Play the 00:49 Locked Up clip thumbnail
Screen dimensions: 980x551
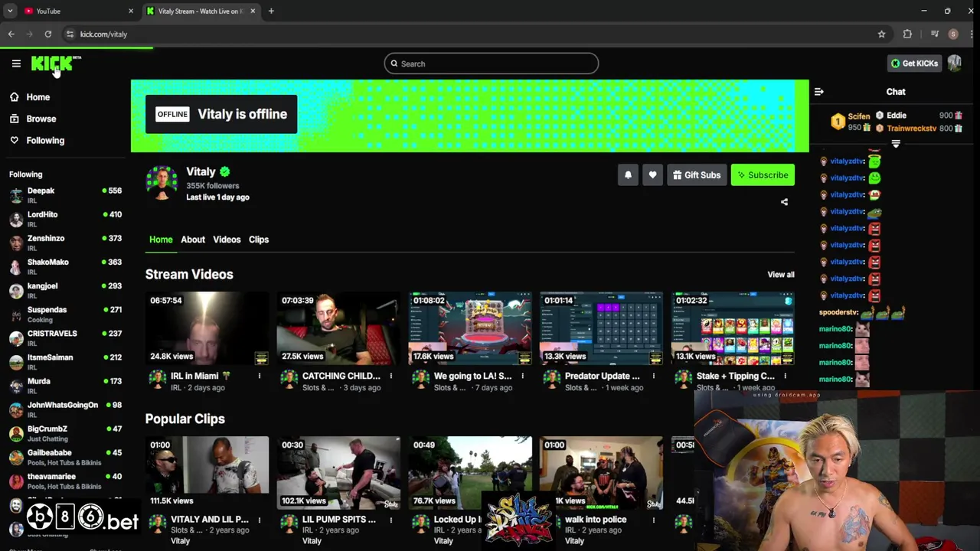(470, 473)
